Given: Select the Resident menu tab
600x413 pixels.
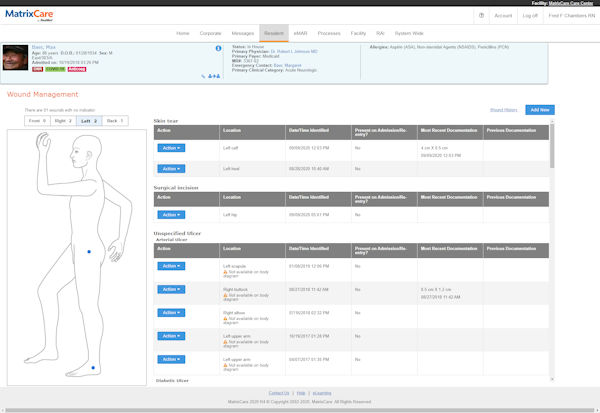Looking at the screenshot, I should pos(274,33).
